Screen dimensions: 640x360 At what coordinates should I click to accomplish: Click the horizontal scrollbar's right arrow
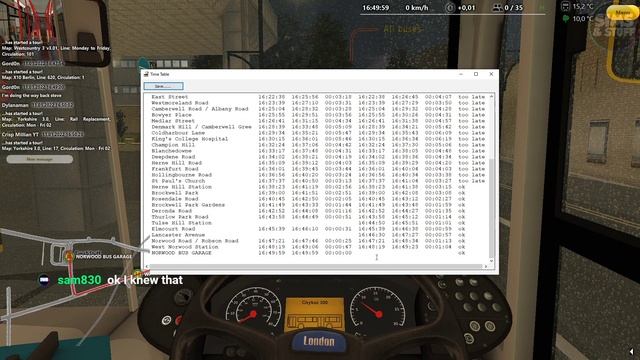[x=486, y=266]
